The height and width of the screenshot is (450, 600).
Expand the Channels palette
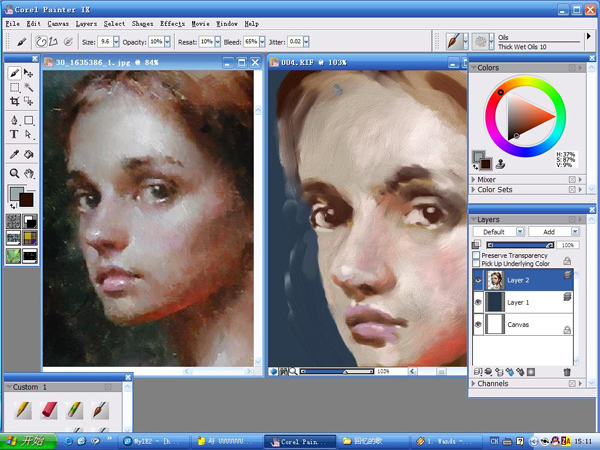(x=473, y=383)
